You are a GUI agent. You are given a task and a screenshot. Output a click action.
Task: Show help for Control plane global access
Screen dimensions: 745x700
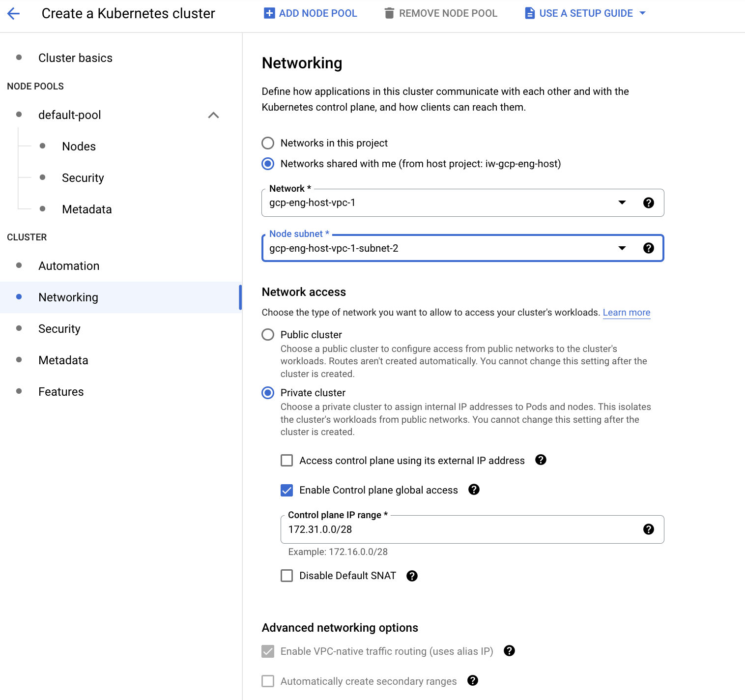pos(474,489)
